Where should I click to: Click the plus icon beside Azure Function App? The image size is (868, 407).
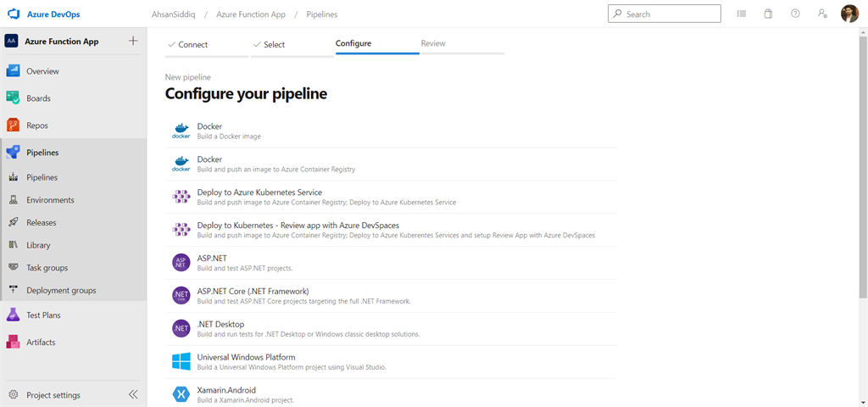tap(133, 41)
